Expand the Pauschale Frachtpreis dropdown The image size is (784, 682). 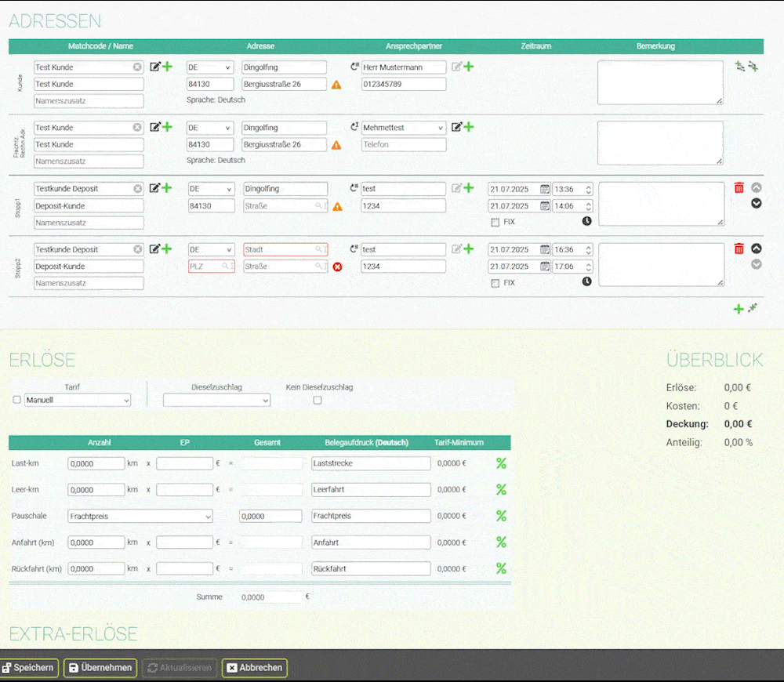(x=140, y=516)
